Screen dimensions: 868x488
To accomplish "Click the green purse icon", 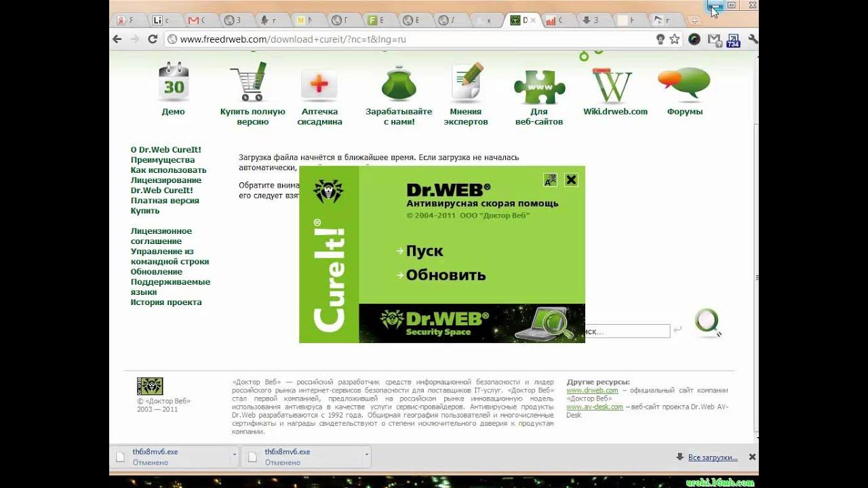I will point(398,83).
